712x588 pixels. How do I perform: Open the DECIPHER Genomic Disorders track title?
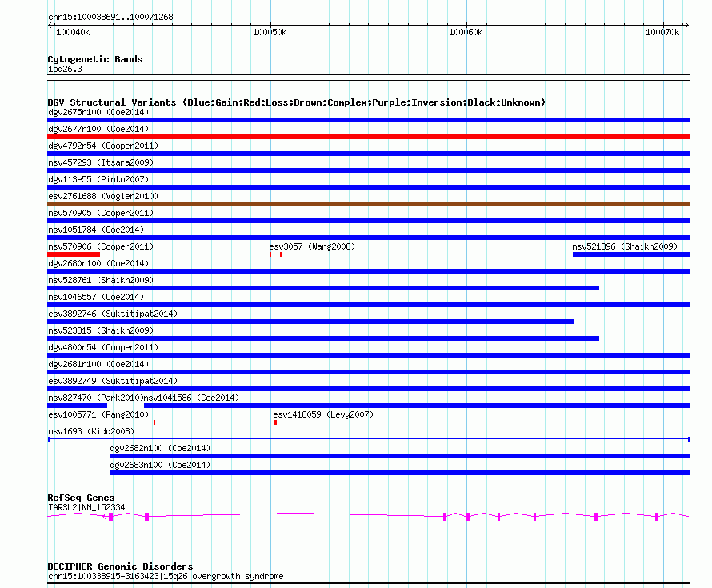pos(120,566)
